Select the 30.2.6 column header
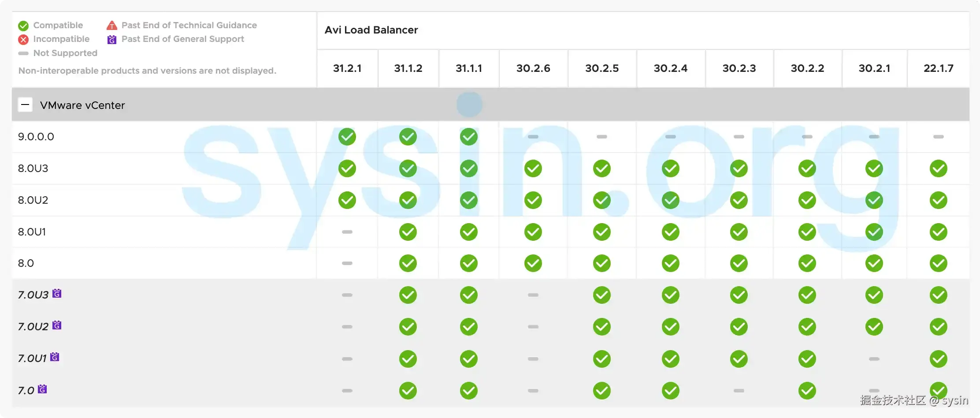 [x=533, y=68]
